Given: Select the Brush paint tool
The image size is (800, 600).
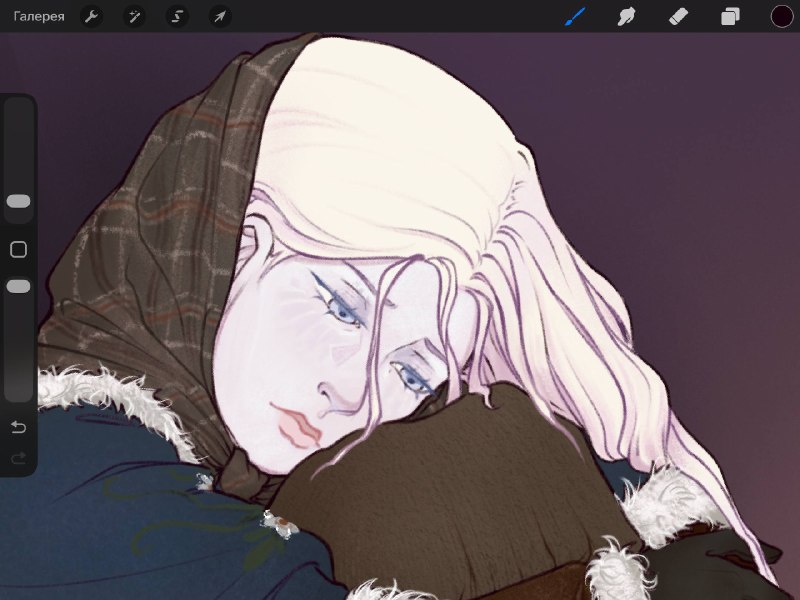Looking at the screenshot, I should tap(575, 17).
